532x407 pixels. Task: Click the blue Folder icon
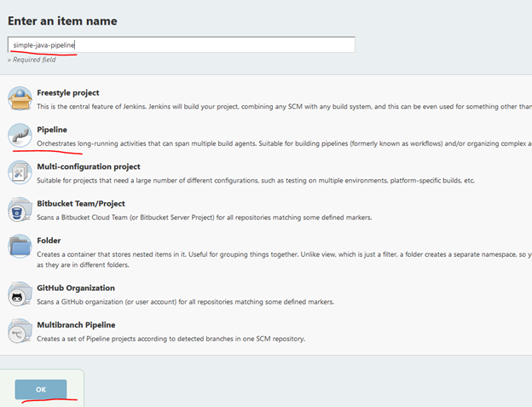[x=20, y=247]
